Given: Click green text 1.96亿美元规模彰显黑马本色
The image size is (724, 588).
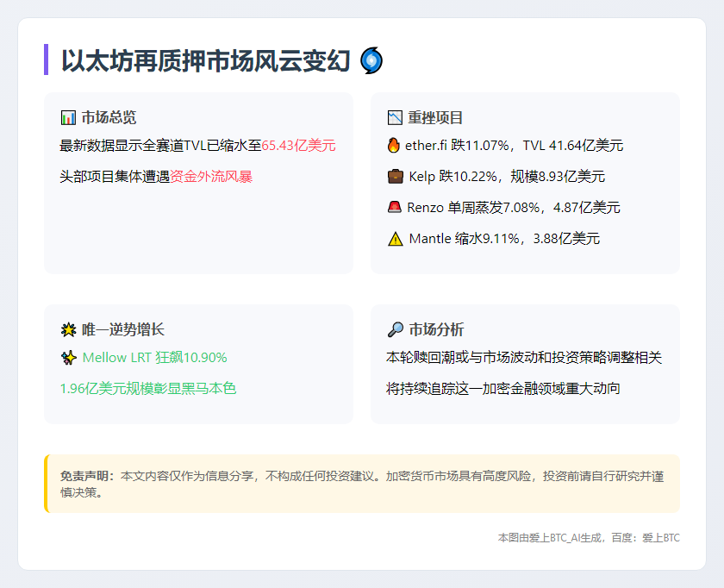Looking at the screenshot, I should (x=147, y=389).
